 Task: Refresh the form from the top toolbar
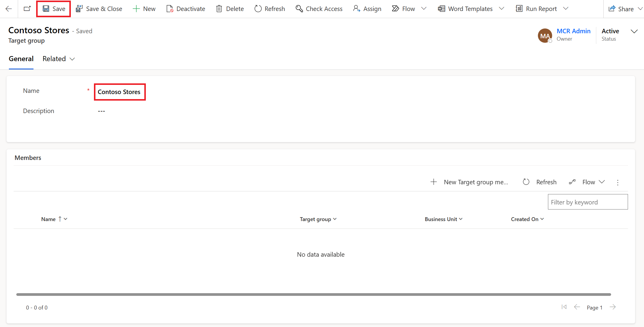tap(270, 9)
